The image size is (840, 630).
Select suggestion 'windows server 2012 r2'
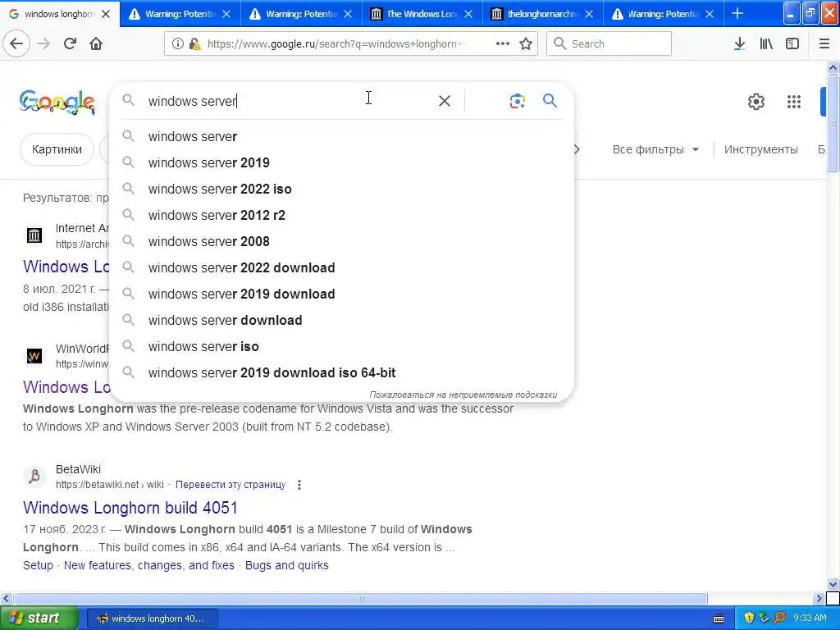click(x=341, y=216)
